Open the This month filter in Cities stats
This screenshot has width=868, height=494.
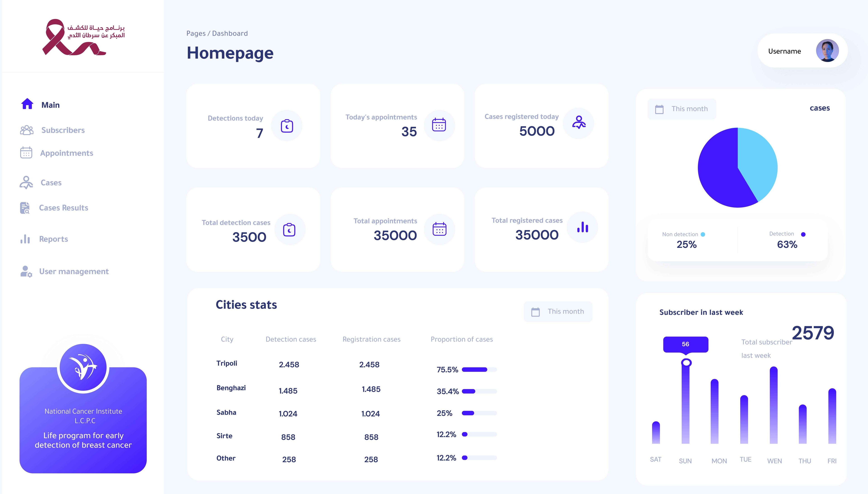coord(558,311)
